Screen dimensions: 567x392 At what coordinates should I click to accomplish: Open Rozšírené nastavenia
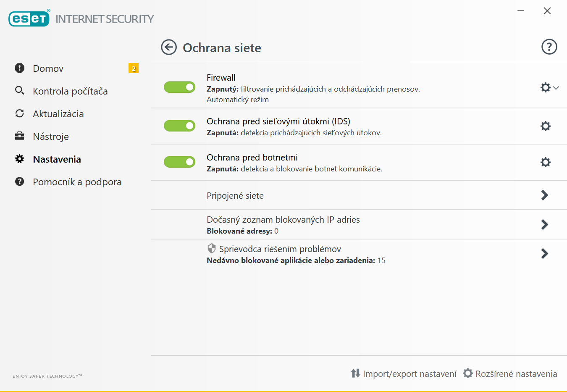coord(510,374)
